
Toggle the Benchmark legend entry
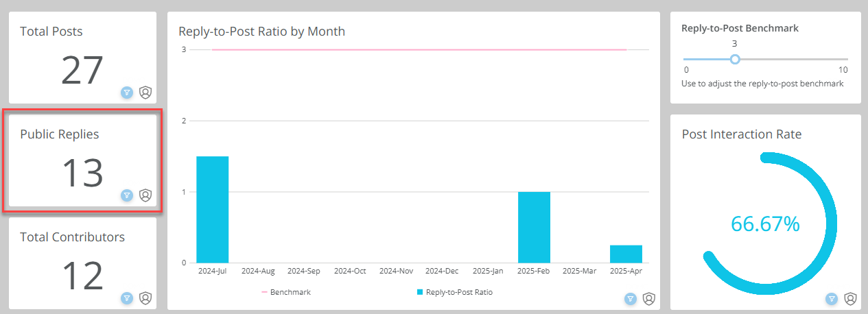click(286, 292)
